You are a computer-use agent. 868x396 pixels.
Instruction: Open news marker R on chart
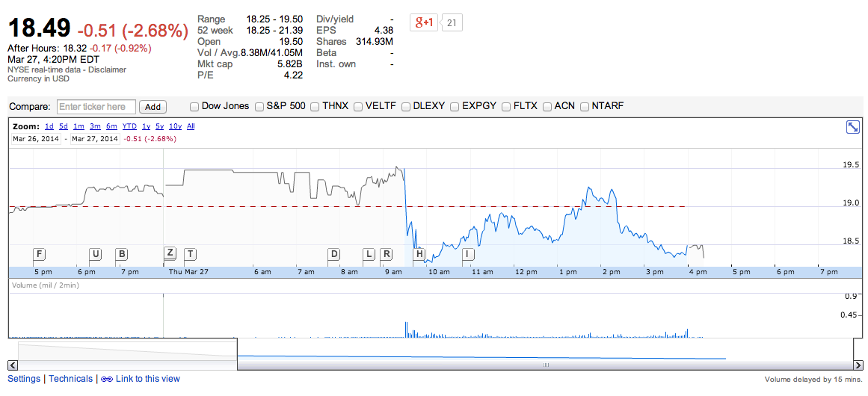387,255
